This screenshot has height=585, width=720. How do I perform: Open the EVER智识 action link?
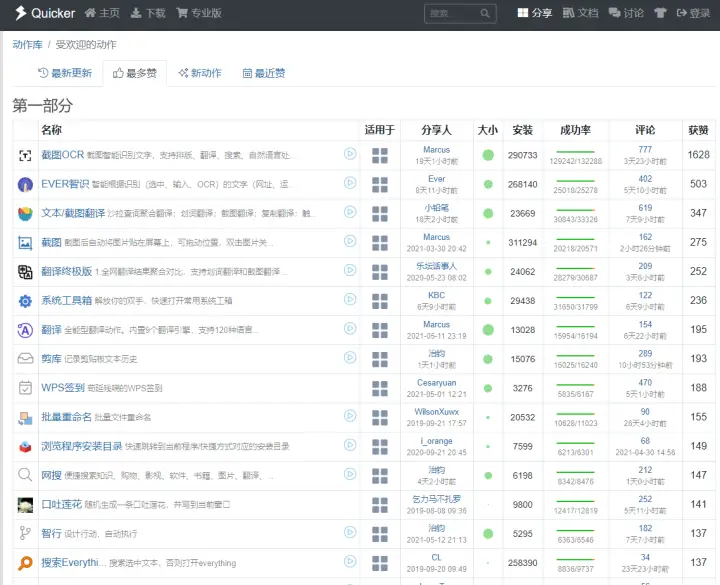tap(65, 184)
